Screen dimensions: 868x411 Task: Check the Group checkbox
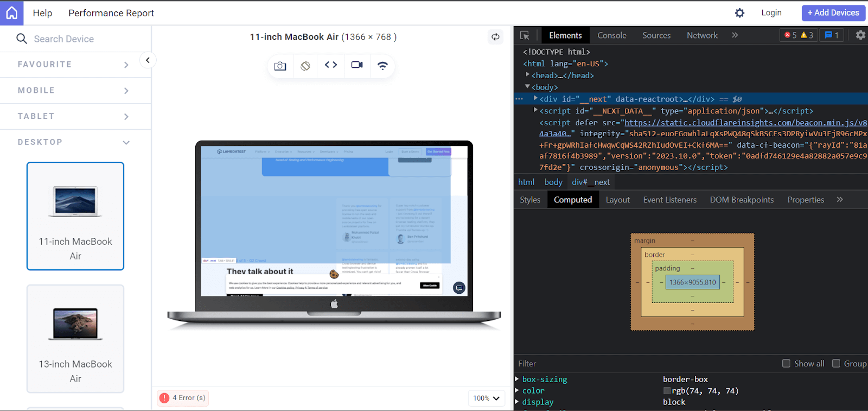click(x=836, y=363)
